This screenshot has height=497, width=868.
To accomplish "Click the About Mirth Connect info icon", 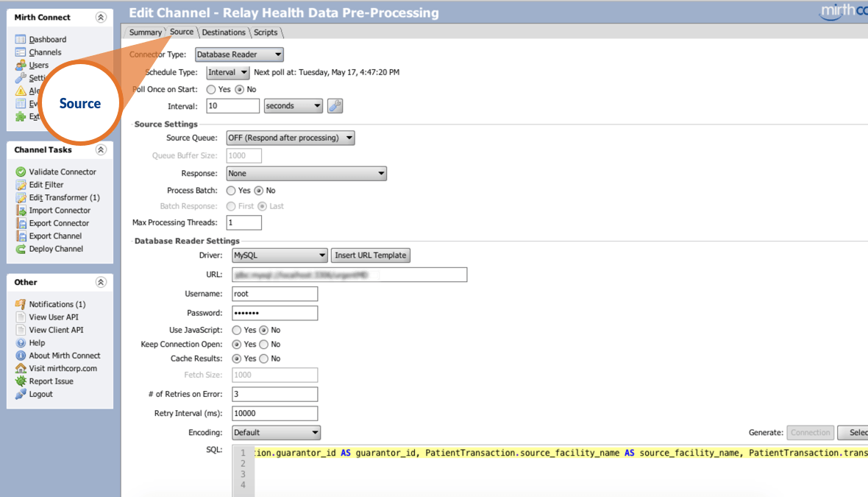I will [x=21, y=355].
